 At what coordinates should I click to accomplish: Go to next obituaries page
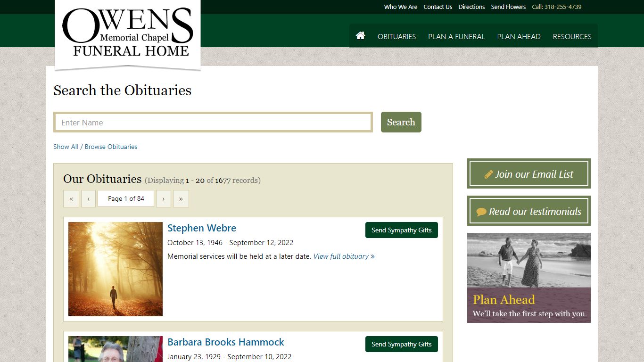pos(164,198)
